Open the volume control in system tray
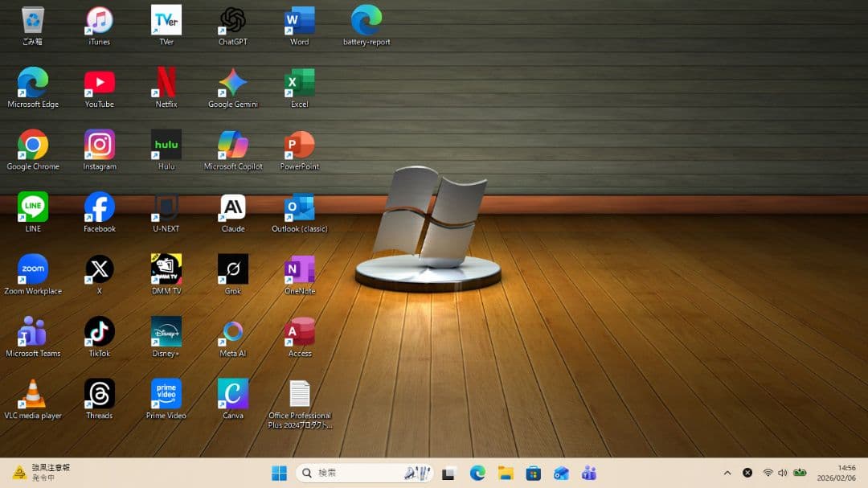Viewport: 868px width, 488px height. tap(782, 473)
